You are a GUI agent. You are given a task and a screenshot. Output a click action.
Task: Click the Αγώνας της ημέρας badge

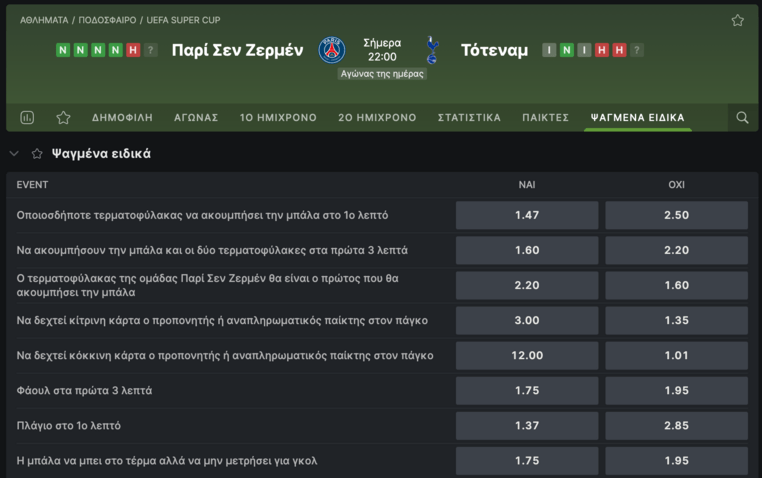point(382,73)
